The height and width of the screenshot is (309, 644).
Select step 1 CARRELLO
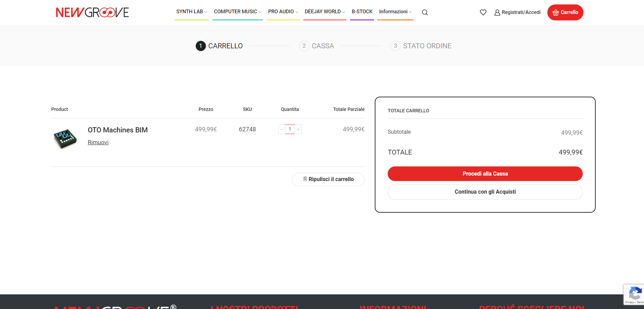click(219, 46)
